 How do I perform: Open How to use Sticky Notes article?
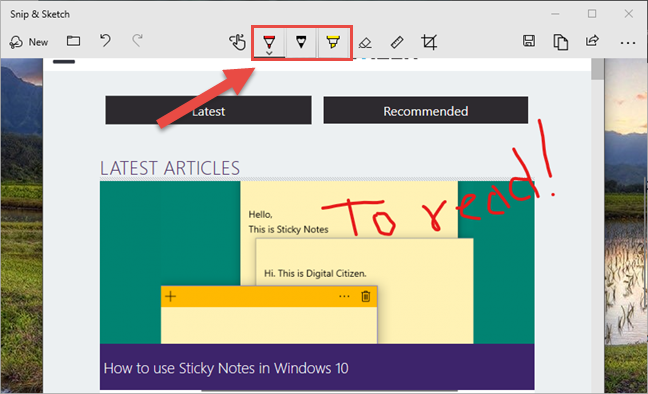[x=226, y=368]
